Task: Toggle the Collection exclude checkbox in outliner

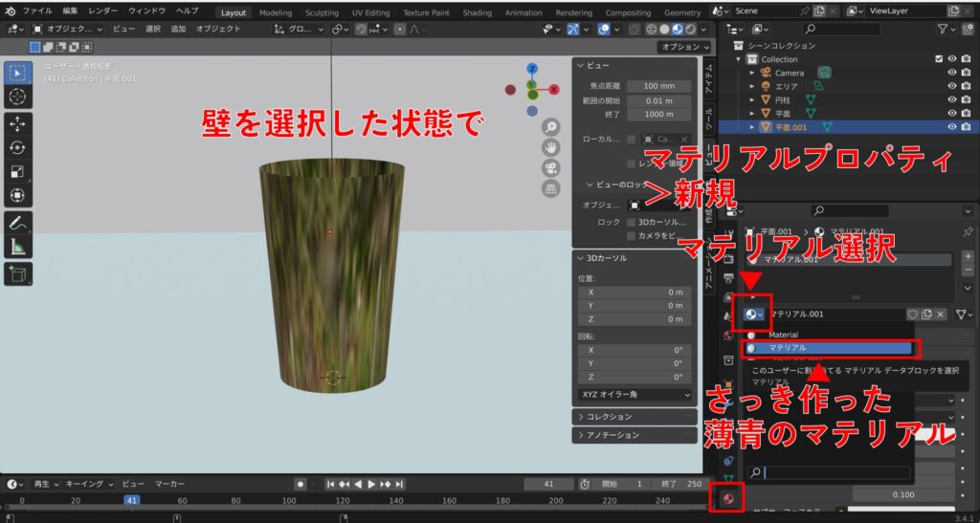Action: click(938, 59)
